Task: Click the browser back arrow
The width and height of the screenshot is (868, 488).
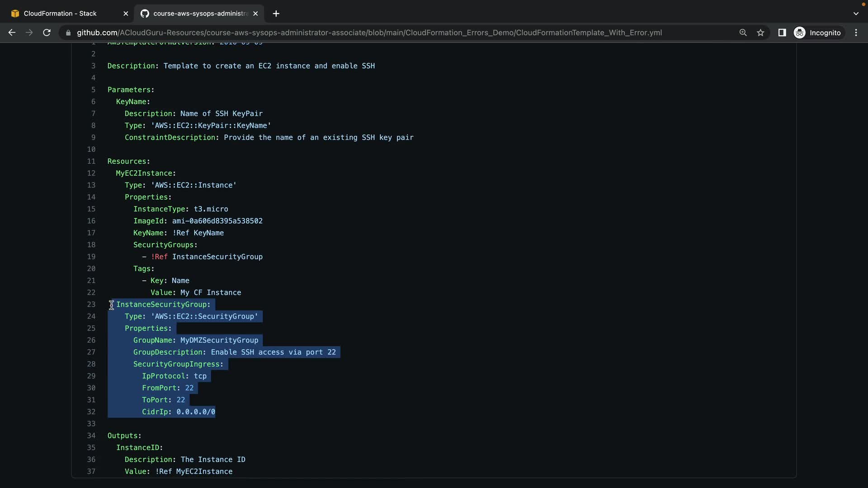Action: click(12, 33)
